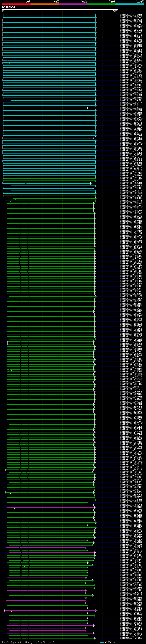The width and height of the screenshot is (146, 644).
Task: Select hit label UniRef100_B9NFL7
Action: pyautogui.click(x=131, y=548)
